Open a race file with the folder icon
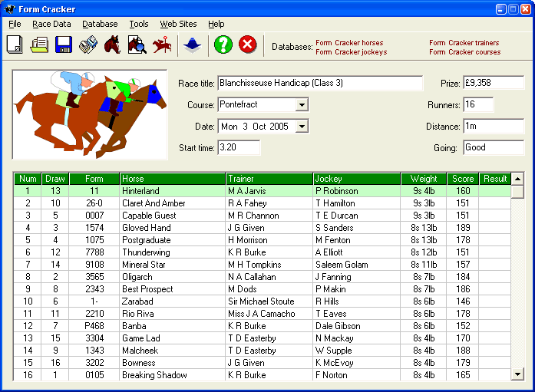The height and width of the screenshot is (392, 535). click(x=39, y=44)
